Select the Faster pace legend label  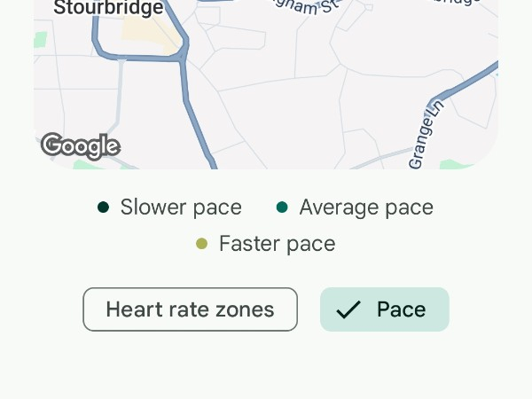pyautogui.click(x=277, y=244)
